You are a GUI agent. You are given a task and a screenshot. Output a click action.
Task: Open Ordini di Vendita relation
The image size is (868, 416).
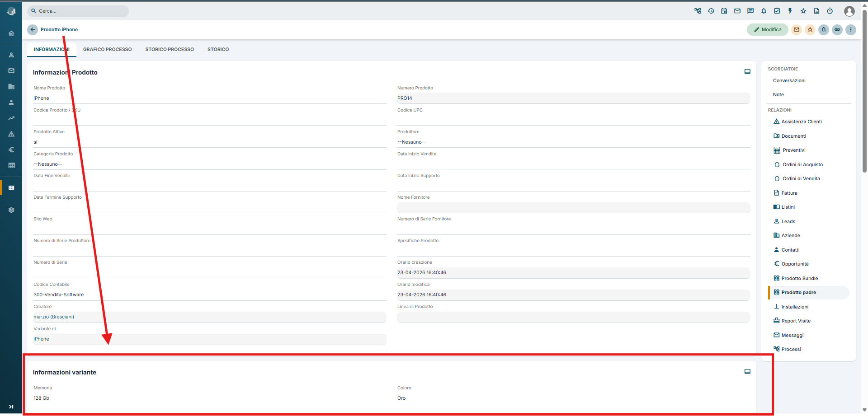click(797, 178)
